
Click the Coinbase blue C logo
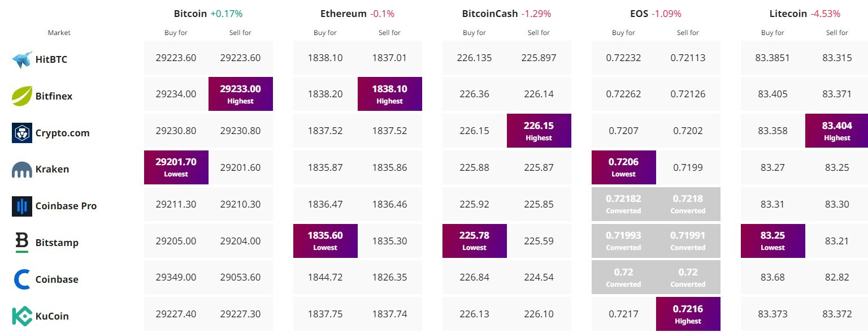click(22, 279)
